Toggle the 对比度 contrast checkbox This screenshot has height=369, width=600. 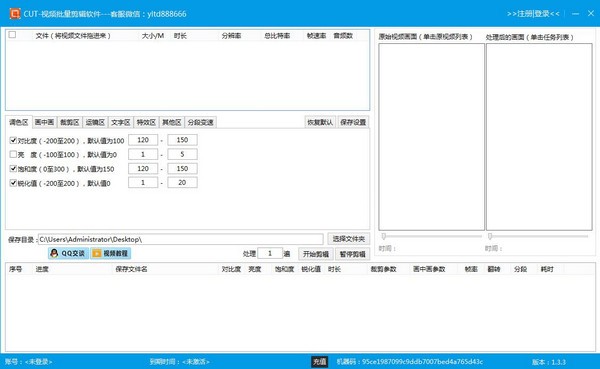tap(13, 140)
